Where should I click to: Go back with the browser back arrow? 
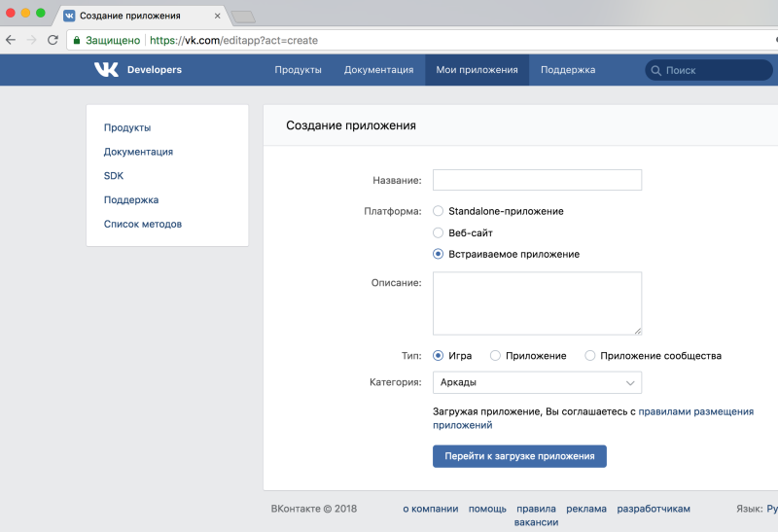point(11,40)
